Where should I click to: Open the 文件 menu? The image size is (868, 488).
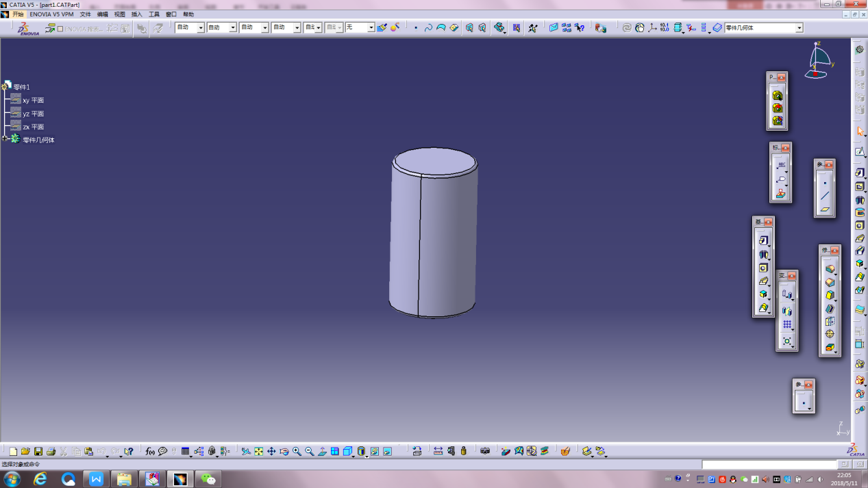85,14
